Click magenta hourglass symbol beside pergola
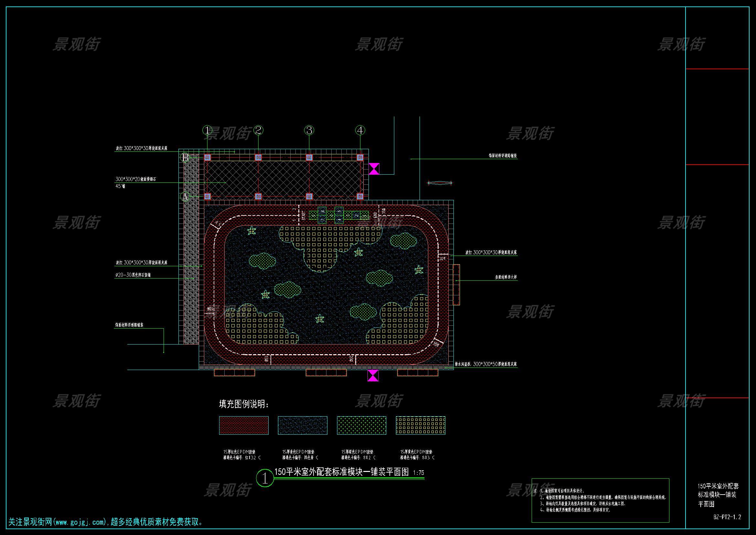Screen dimensions: 756x535 tap(374, 169)
